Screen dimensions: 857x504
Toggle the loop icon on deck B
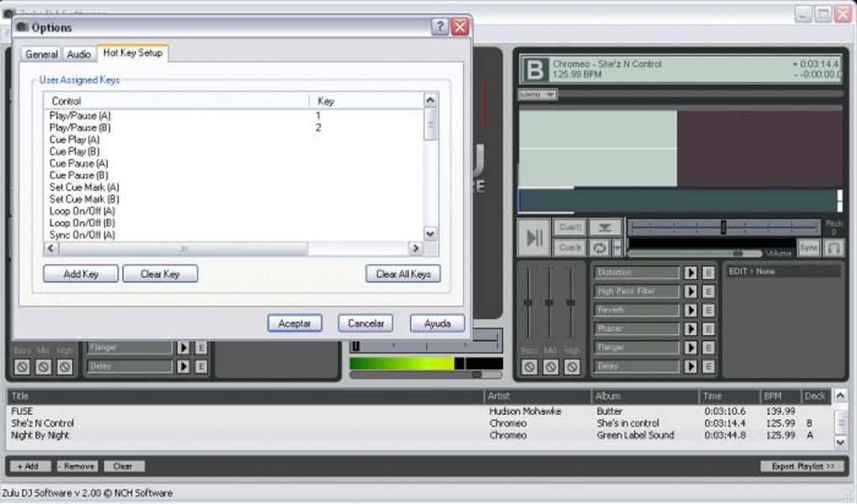point(600,248)
